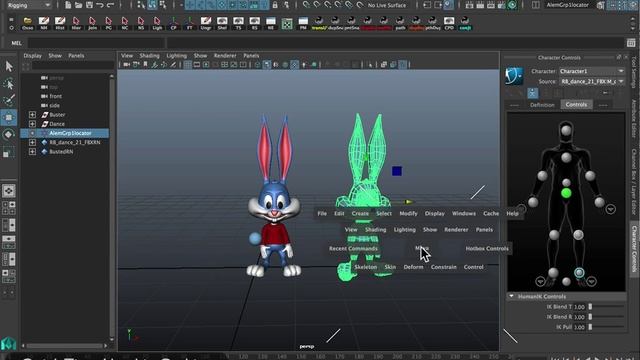Screen dimensions: 640x360
Task: Pick the Rotate tool in toolbox
Action: point(9,135)
